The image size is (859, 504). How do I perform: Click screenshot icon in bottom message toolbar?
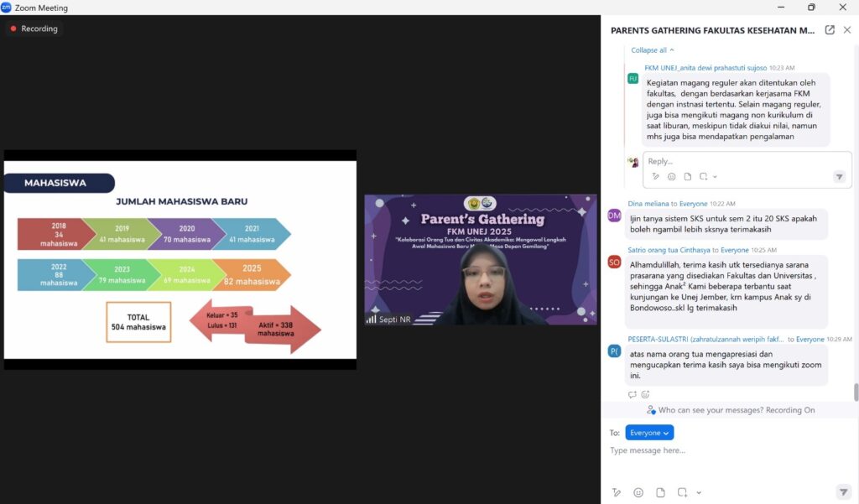click(683, 492)
